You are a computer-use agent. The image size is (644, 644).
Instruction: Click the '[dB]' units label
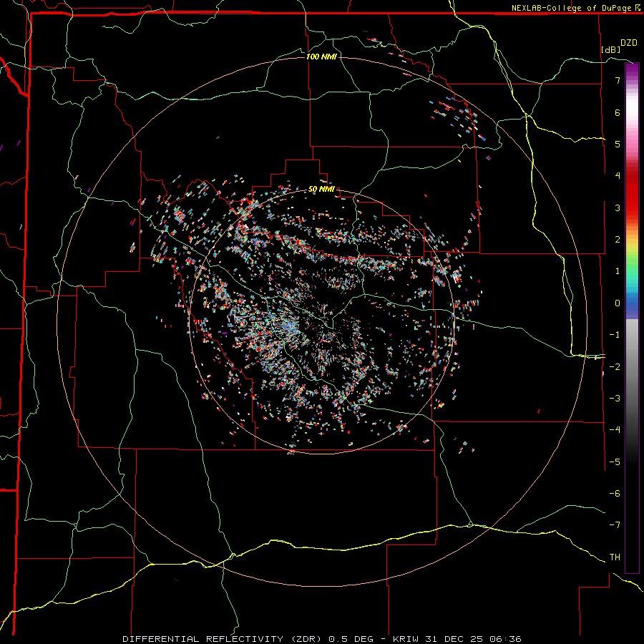coord(611,49)
